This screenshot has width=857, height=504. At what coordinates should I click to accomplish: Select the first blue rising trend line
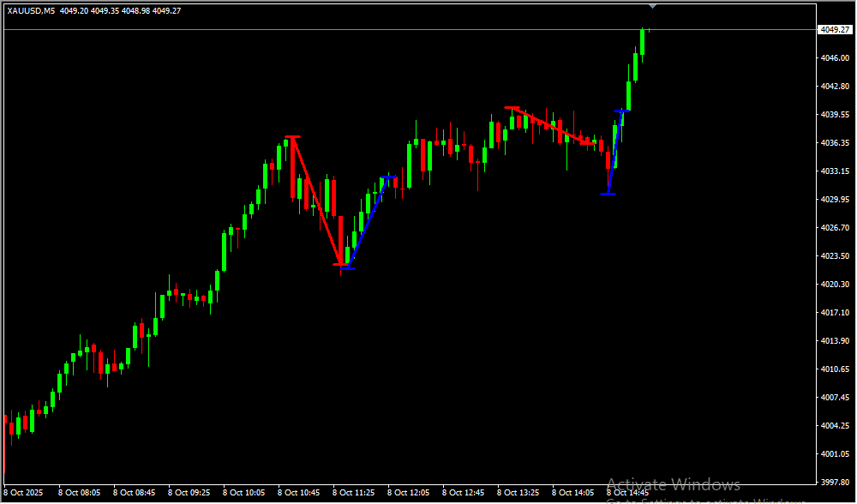coord(368,223)
